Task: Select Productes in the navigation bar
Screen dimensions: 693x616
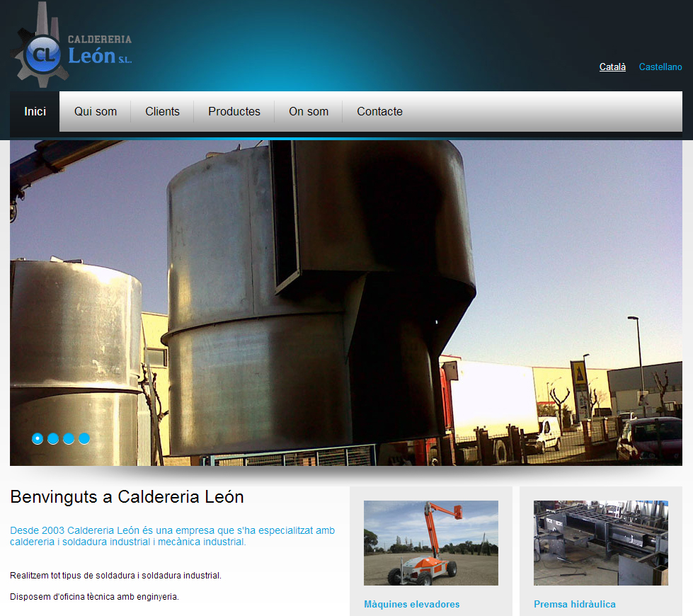Action: (x=234, y=111)
